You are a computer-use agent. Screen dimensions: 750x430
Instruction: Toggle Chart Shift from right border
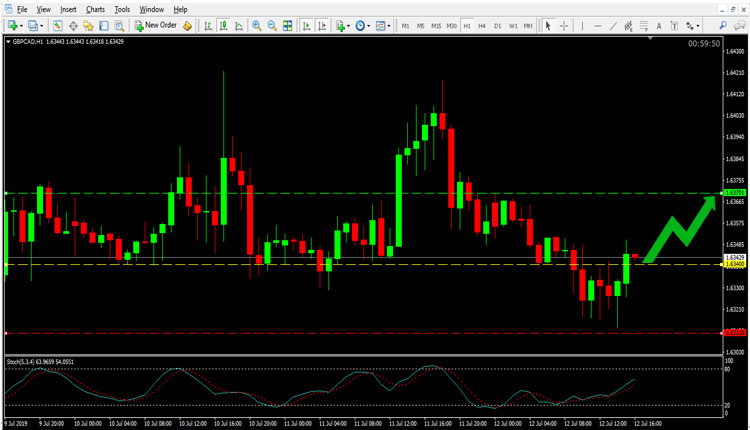320,25
